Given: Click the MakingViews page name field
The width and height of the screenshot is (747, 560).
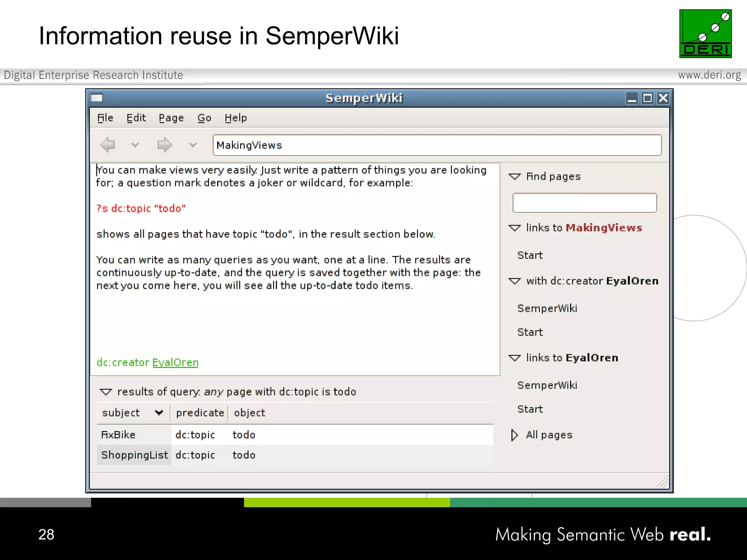Looking at the screenshot, I should click(x=437, y=145).
